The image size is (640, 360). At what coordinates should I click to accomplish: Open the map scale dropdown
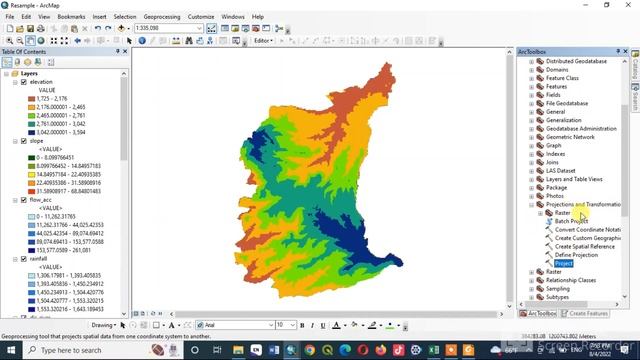199,28
